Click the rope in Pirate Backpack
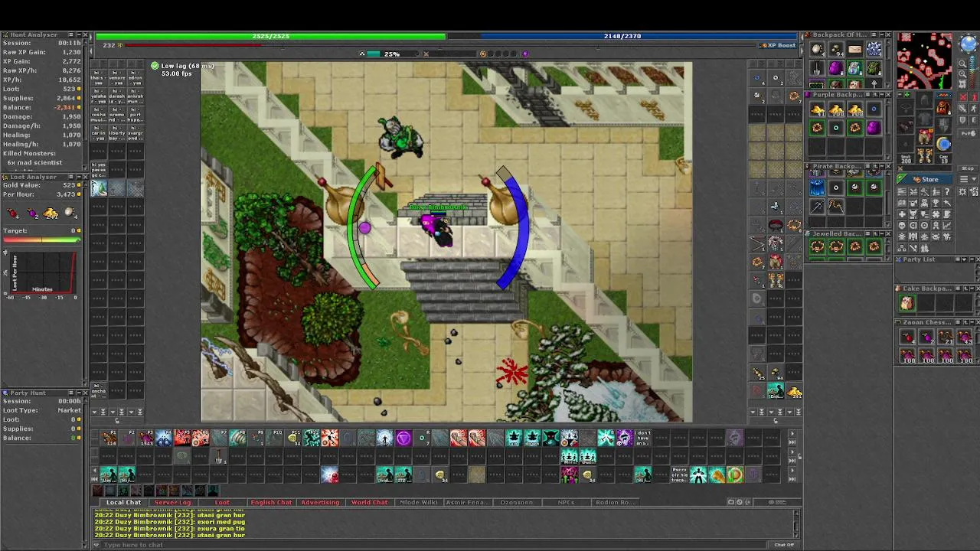The height and width of the screenshot is (551, 980). pyautogui.click(x=836, y=206)
